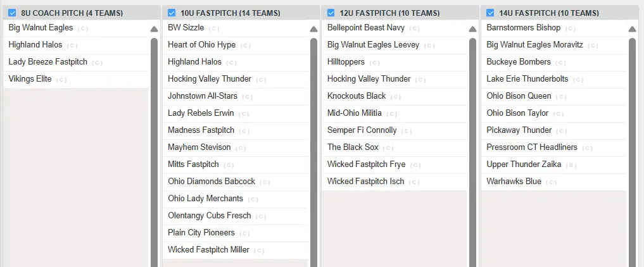Screen dimensions: 644x267
Task: Open the Lady Breeze Fastpitch team
Action: point(47,62)
